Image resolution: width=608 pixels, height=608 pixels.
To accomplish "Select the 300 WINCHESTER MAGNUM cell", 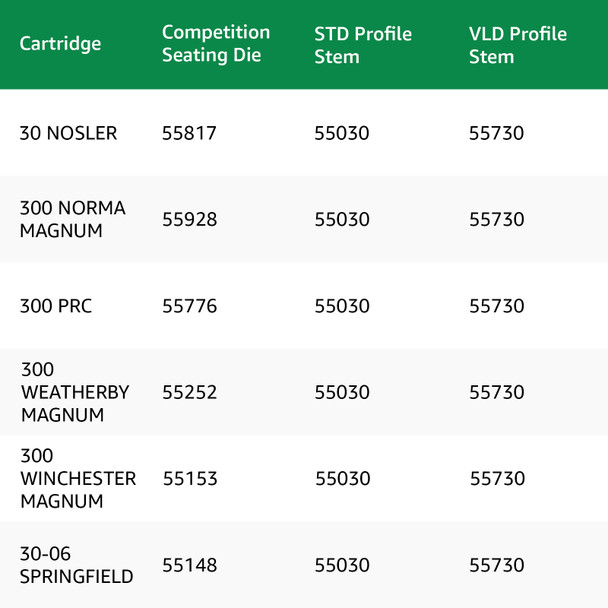I will tap(78, 479).
